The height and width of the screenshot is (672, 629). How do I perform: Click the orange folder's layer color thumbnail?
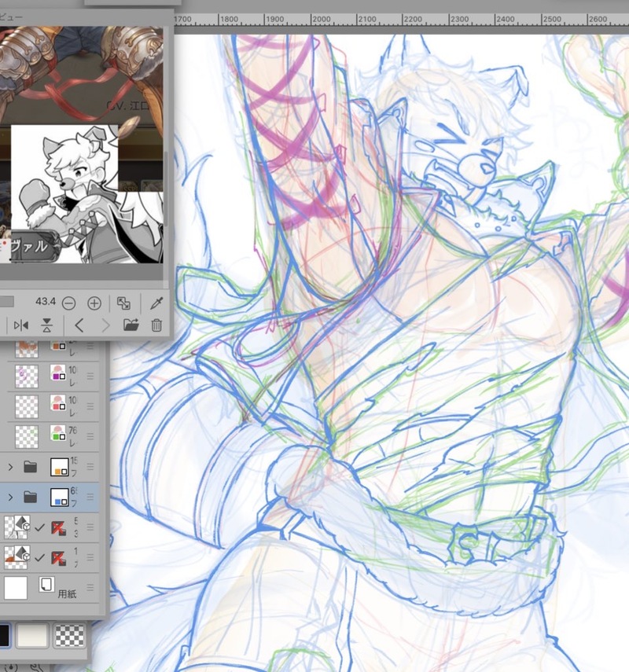60,467
